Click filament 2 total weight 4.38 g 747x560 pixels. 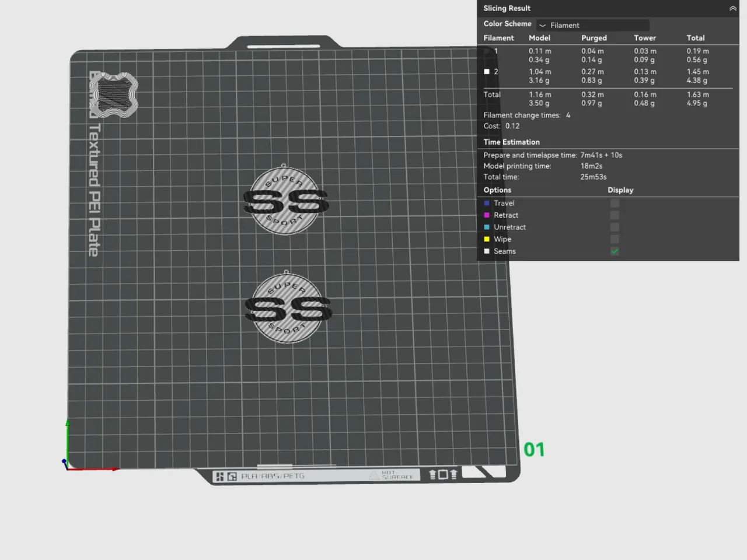coord(697,80)
